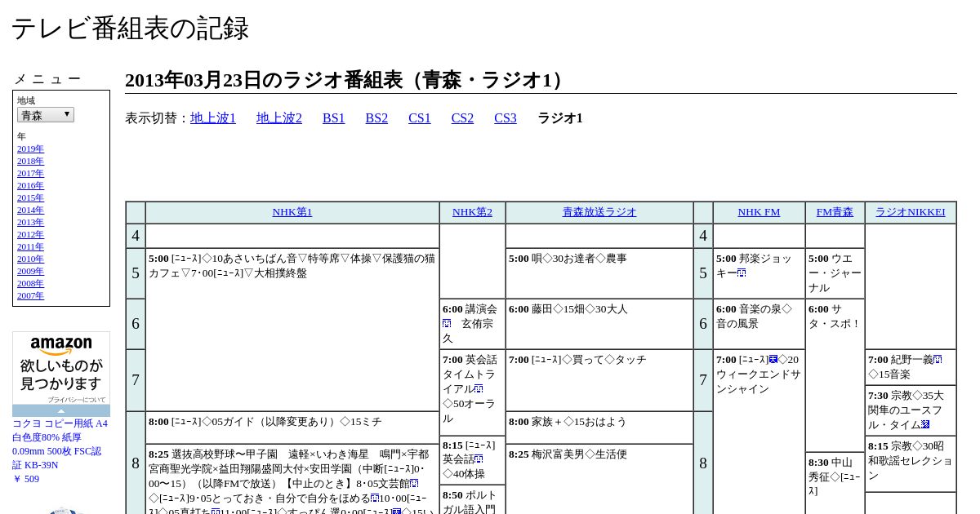The height and width of the screenshot is (514, 980).
Task: Click the ad's プライバシーについて notice
Action: (x=76, y=400)
